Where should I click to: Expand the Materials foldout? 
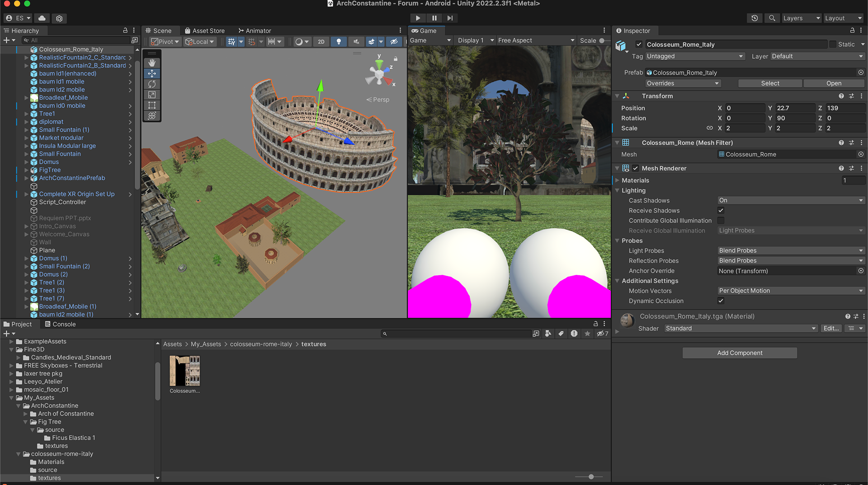click(618, 180)
